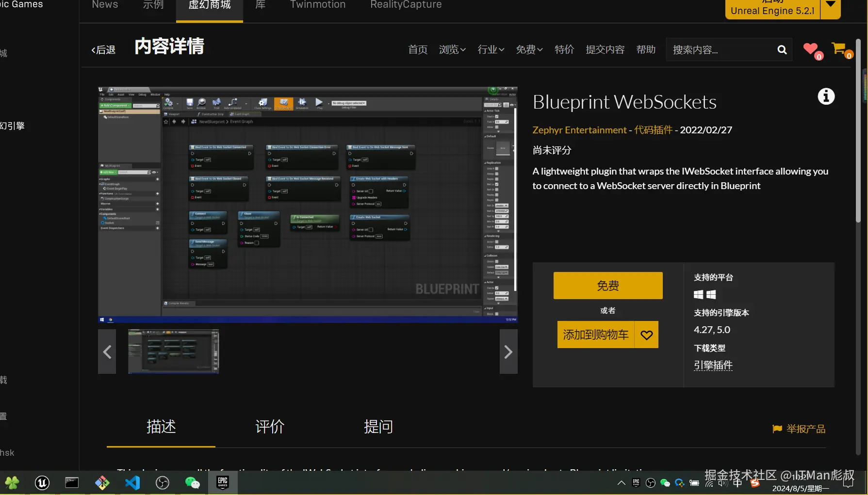
Task: Open the 特价 page
Action: coord(564,49)
